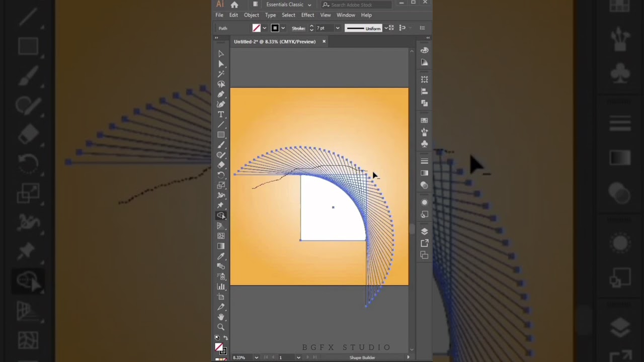This screenshot has width=644, height=362.
Task: Select the Symbol Sprayer tool
Action: coord(221,276)
